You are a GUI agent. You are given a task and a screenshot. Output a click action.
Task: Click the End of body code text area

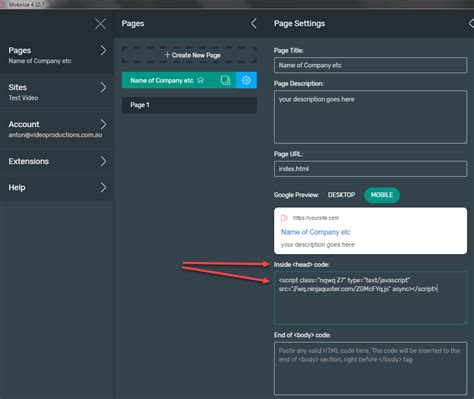click(370, 368)
